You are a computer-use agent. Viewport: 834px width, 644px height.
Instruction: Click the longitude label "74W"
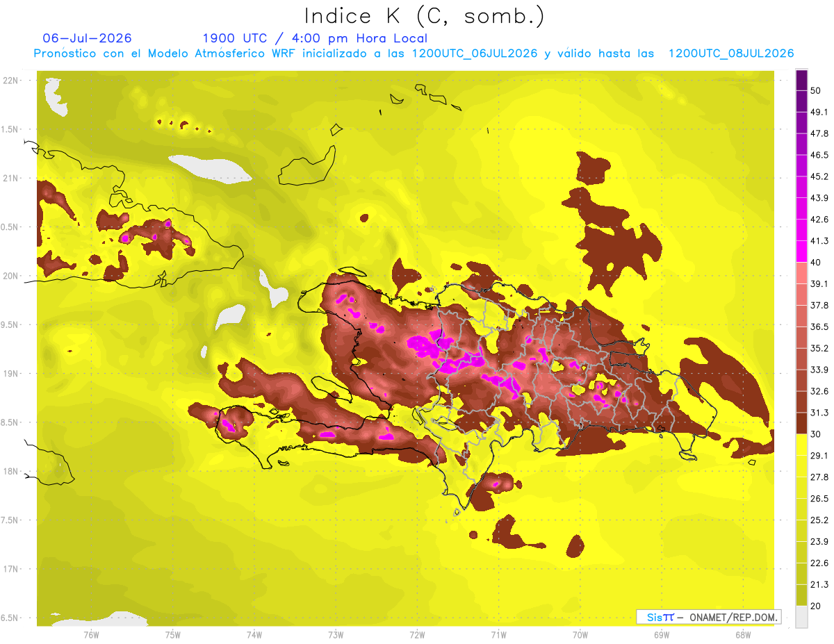pyautogui.click(x=254, y=635)
